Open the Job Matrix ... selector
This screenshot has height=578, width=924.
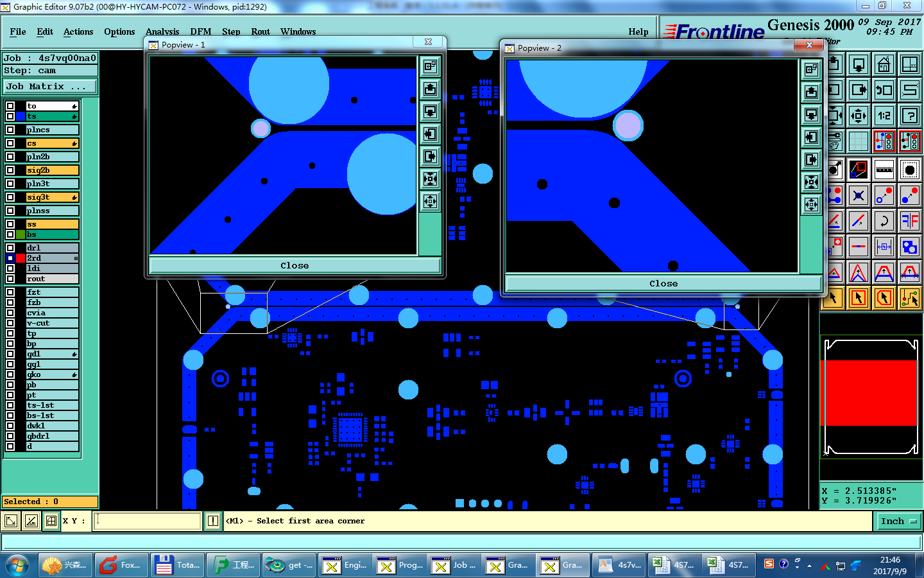coord(50,86)
